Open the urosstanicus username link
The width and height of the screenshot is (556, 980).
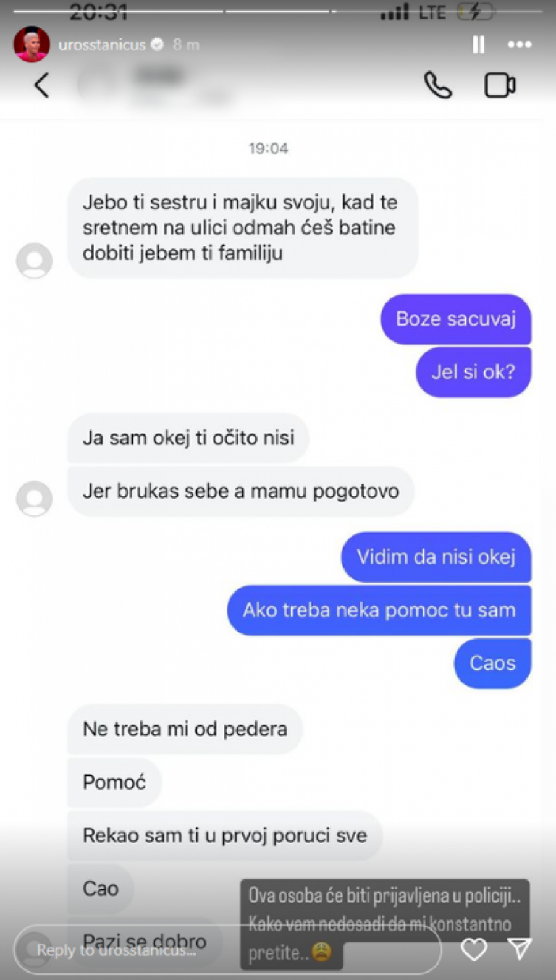point(102,44)
